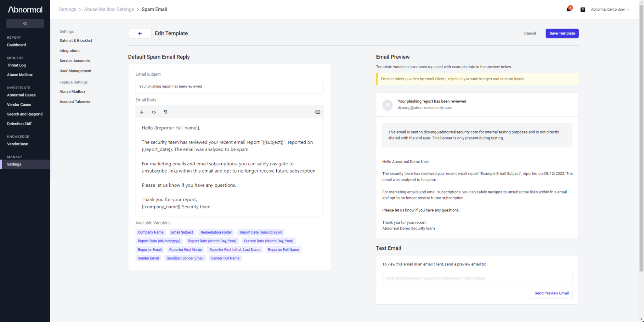
Task: Click into the Email Body editor
Action: pos(229,167)
